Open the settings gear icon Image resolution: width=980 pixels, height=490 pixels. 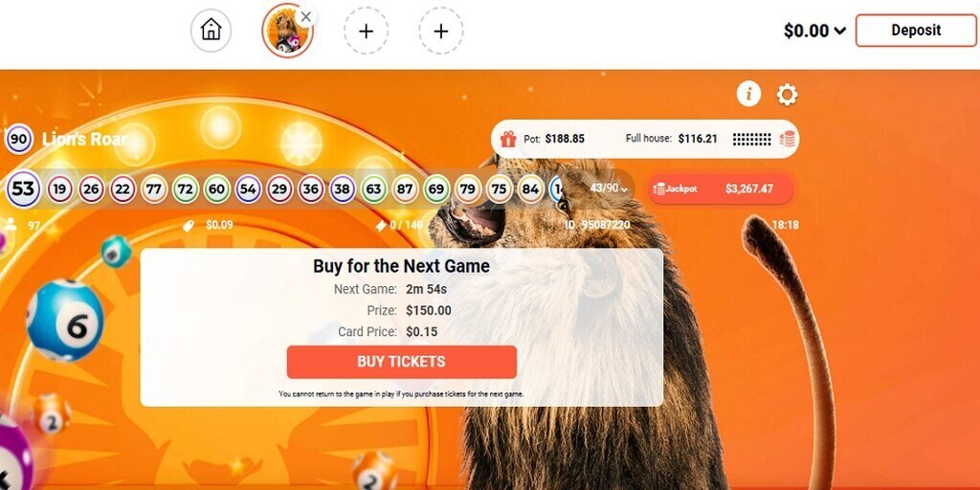[787, 95]
